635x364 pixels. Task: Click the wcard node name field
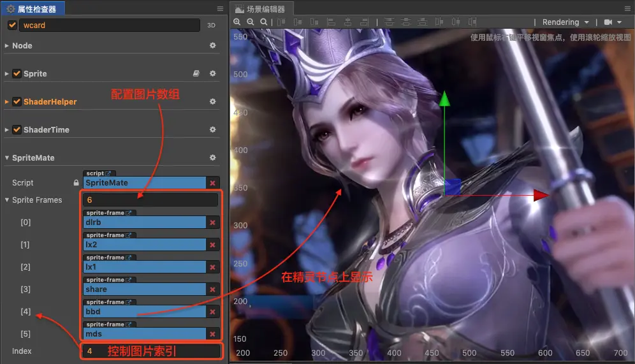110,25
